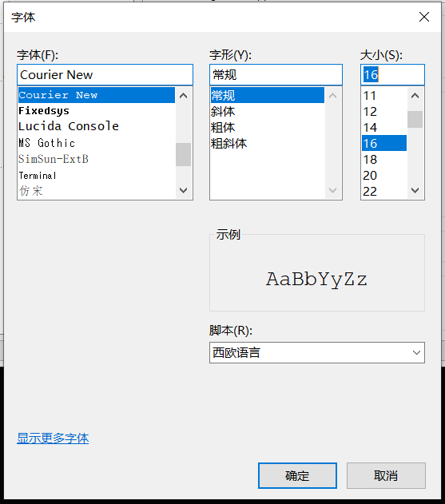The image size is (445, 504).
Task: Open the 脚本(R) script dropdown
Action: (x=317, y=352)
